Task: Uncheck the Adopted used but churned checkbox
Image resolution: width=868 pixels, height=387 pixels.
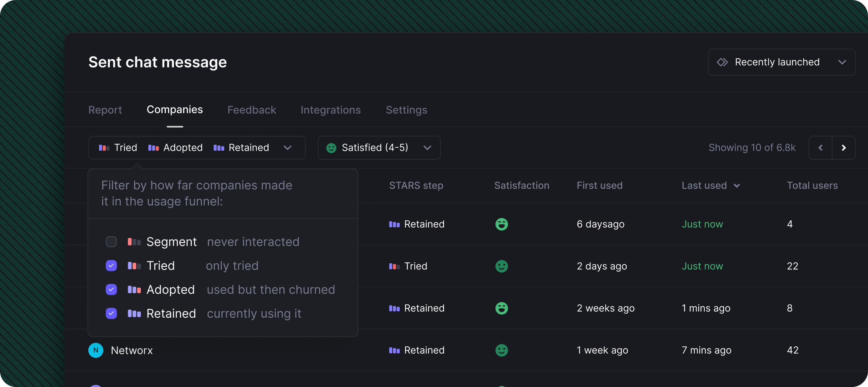Action: point(111,289)
